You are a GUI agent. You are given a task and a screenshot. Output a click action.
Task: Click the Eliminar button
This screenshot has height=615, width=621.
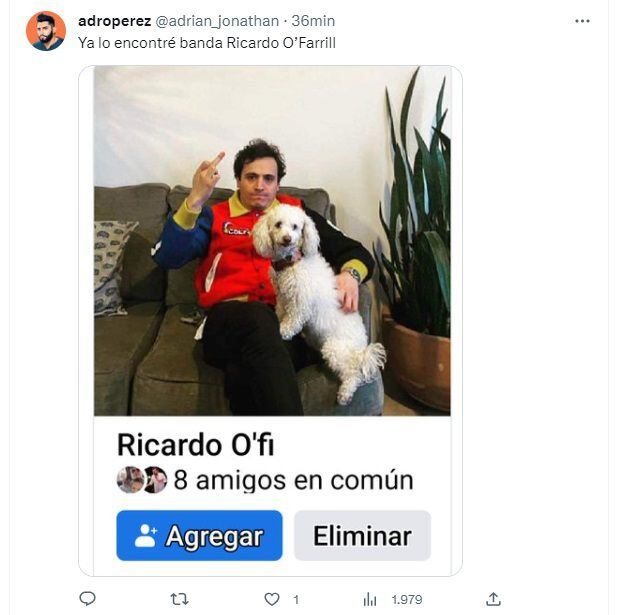[362, 535]
